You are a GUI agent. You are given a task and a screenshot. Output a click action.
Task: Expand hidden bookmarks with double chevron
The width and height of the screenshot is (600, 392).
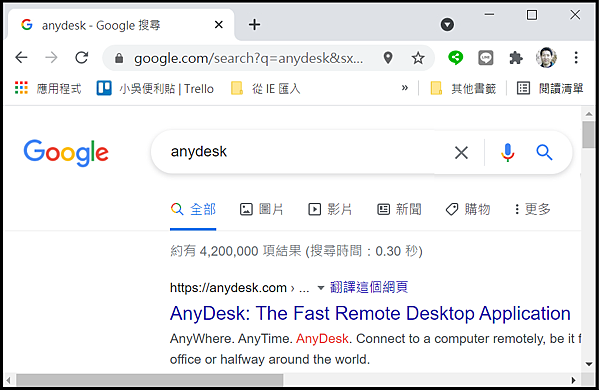point(404,88)
